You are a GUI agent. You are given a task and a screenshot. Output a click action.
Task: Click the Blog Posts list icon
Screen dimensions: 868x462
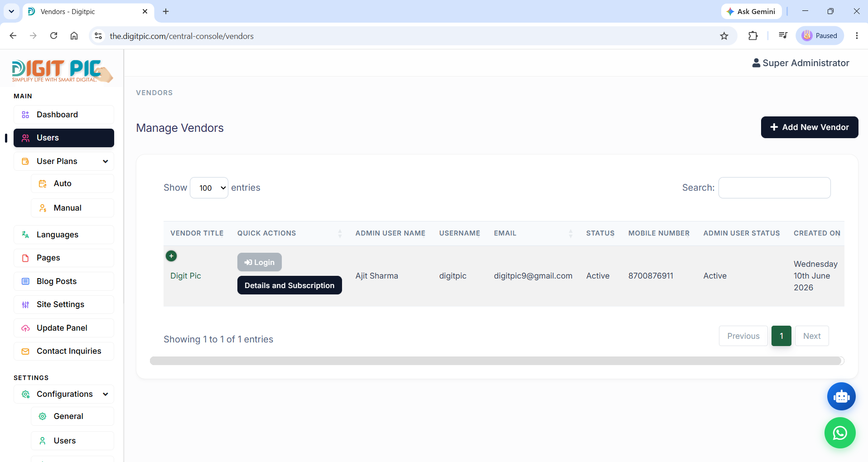(25, 281)
